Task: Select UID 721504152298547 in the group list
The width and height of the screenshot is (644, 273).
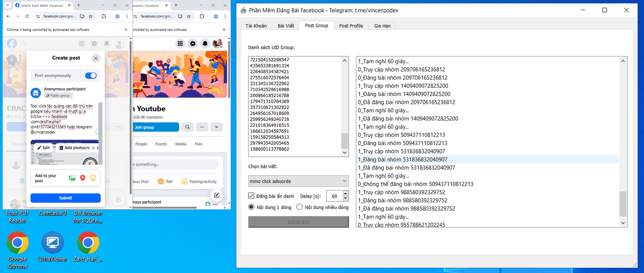Action: coord(270,60)
